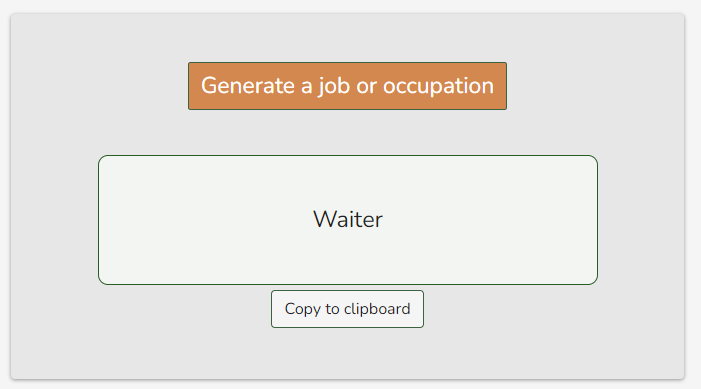Screen dimensions: 701x389
Task: Click the word Waiter
Action: pos(348,220)
